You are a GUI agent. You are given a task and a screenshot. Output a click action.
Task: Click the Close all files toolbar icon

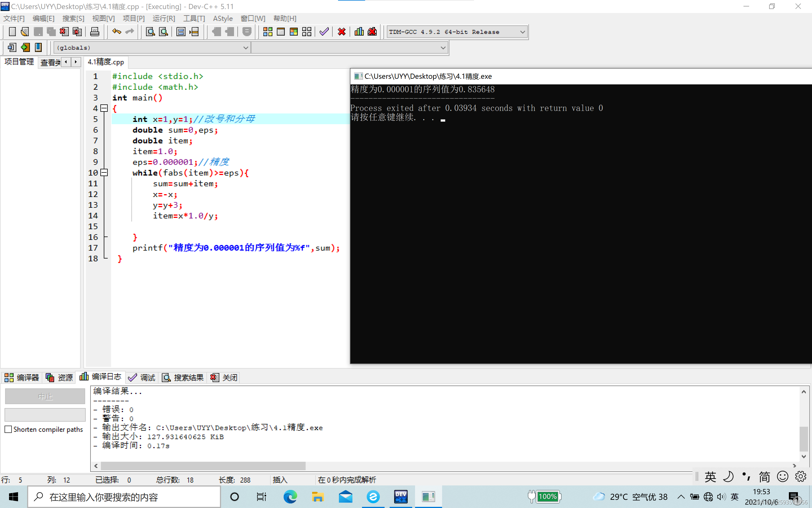tap(77, 32)
